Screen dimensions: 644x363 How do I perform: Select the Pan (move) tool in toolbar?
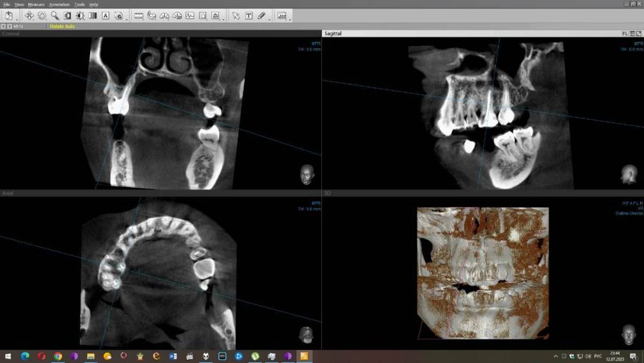[x=29, y=15]
